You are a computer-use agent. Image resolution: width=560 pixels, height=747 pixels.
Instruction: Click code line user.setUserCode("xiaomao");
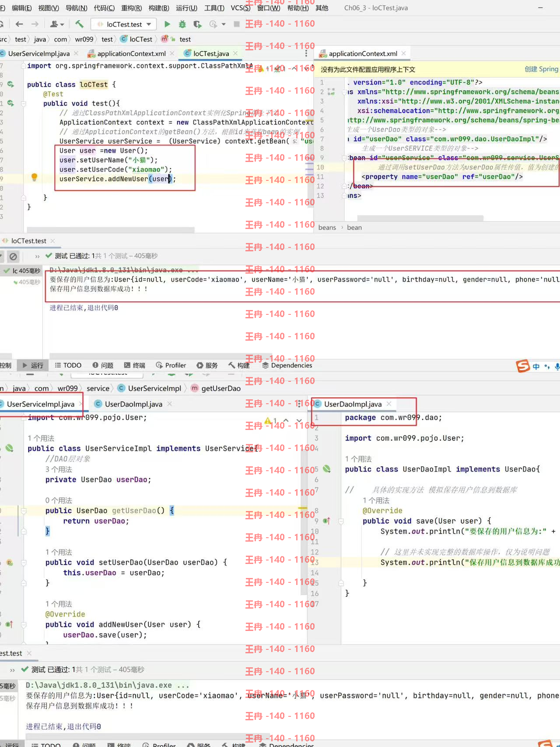click(x=116, y=169)
